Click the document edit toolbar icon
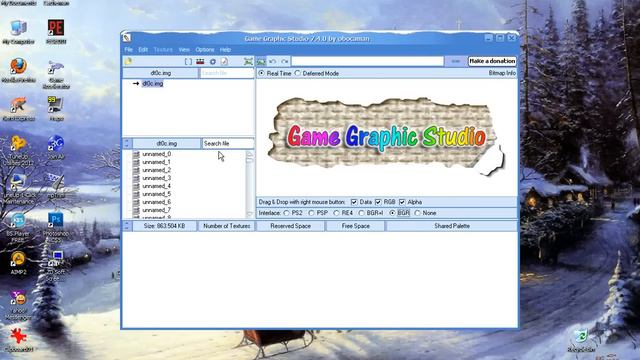The image size is (640, 360). 224,62
